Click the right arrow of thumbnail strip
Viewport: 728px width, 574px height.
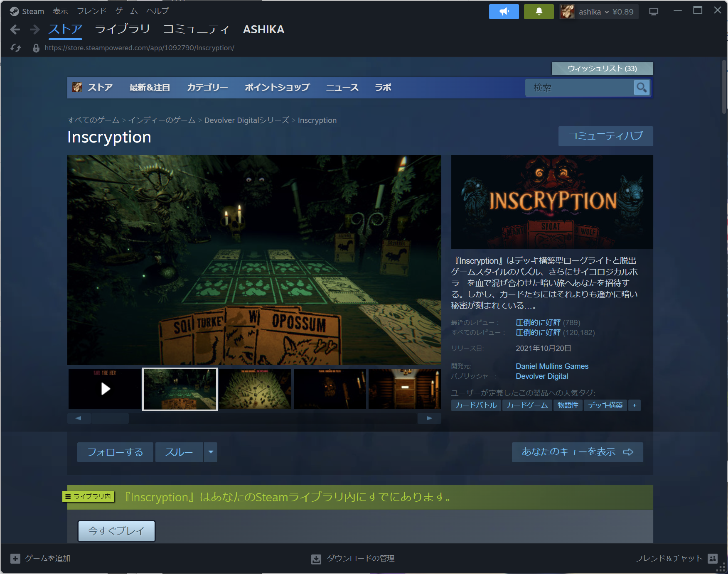click(x=429, y=418)
